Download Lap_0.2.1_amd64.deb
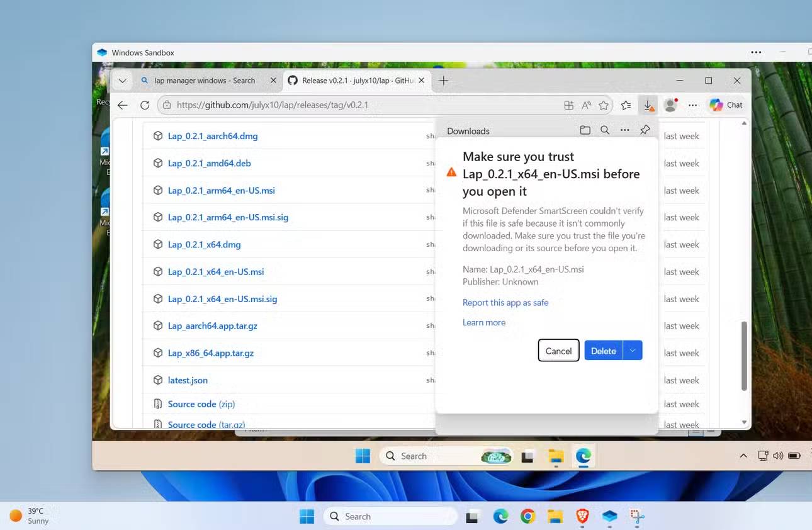This screenshot has height=530, width=812. click(x=210, y=163)
